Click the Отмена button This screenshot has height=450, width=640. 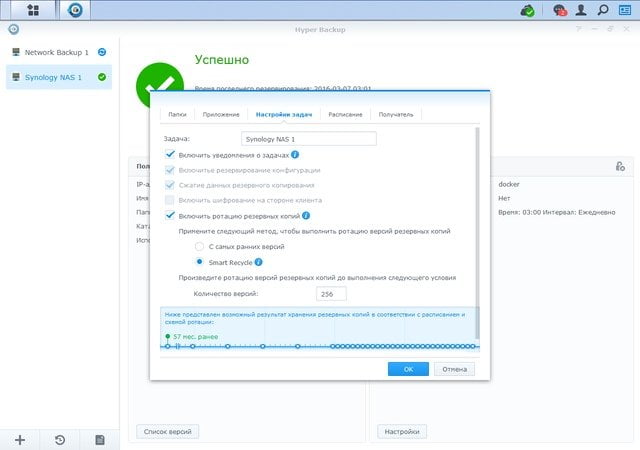click(454, 369)
